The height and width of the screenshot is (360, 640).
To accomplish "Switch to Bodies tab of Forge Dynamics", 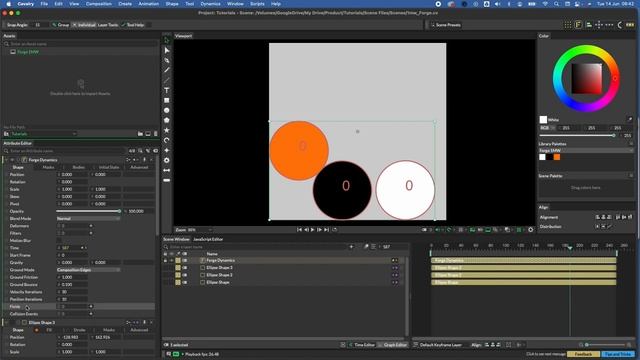I will point(78,167).
